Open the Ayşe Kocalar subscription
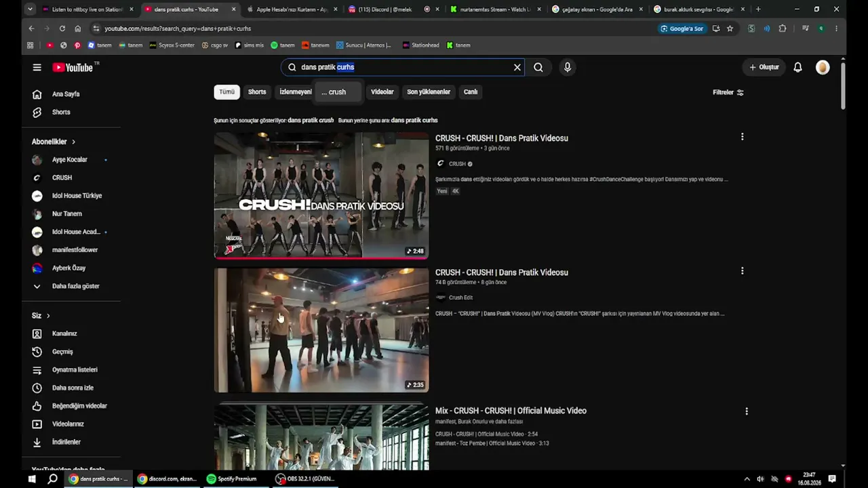Image resolution: width=868 pixels, height=488 pixels. pyautogui.click(x=71, y=160)
